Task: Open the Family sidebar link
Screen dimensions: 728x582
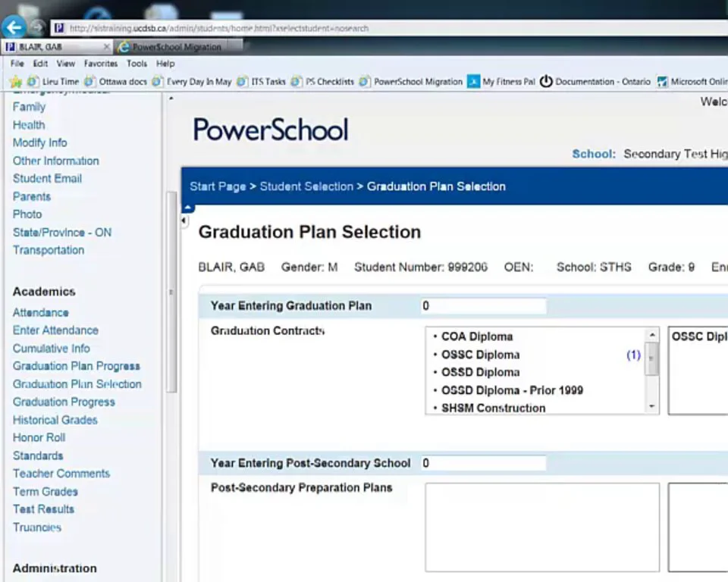Action: click(30, 107)
